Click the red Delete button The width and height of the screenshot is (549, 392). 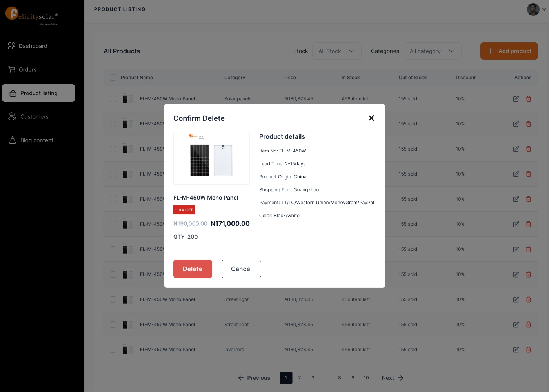(193, 269)
